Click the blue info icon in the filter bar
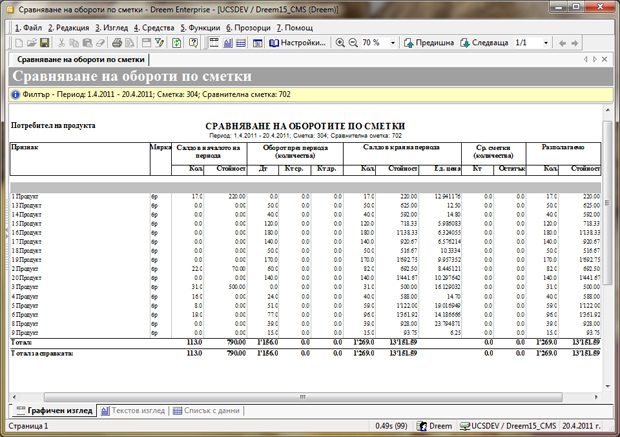The image size is (620, 437). click(x=15, y=95)
